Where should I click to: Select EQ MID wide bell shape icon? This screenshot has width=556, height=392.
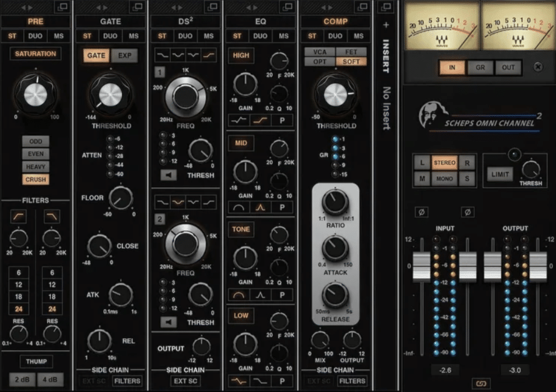(x=239, y=207)
